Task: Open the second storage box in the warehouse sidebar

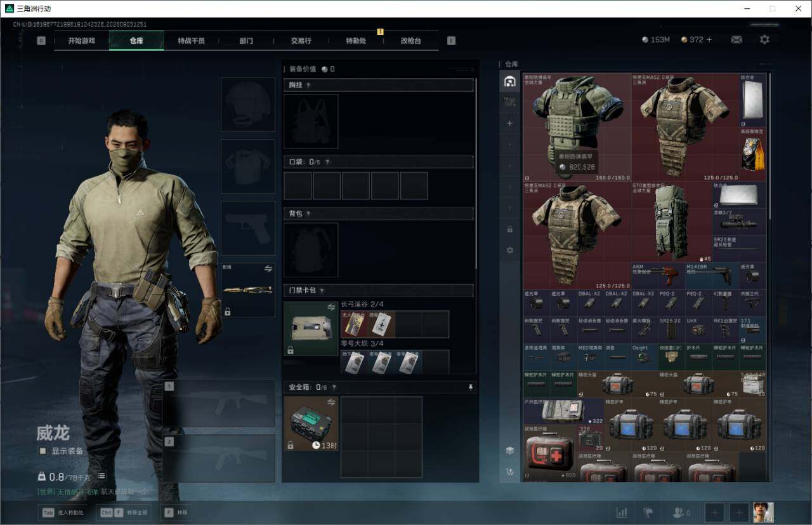Action: [x=509, y=102]
